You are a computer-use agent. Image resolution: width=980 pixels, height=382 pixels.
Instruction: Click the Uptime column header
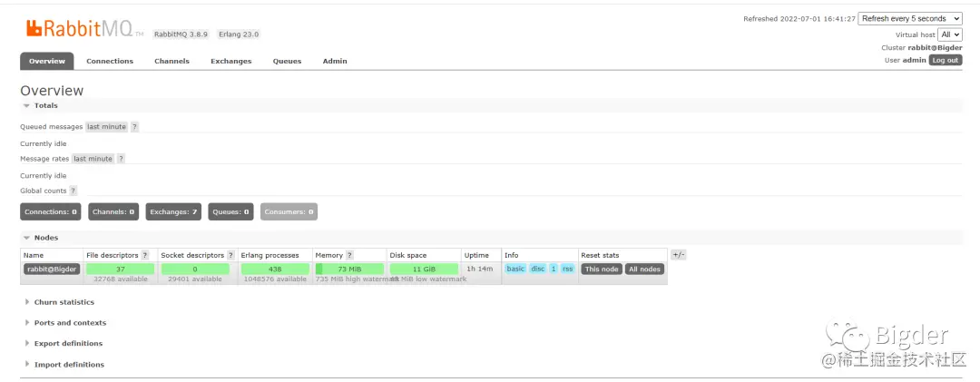[476, 255]
